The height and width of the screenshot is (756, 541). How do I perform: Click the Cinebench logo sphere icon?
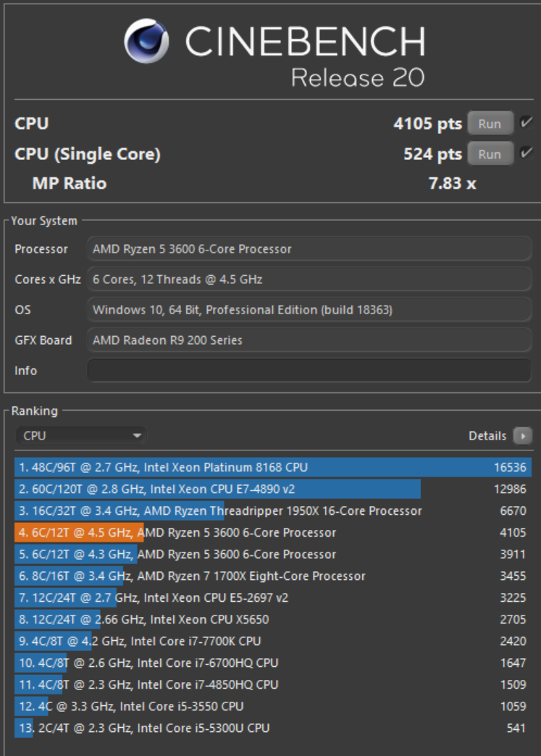click(146, 41)
